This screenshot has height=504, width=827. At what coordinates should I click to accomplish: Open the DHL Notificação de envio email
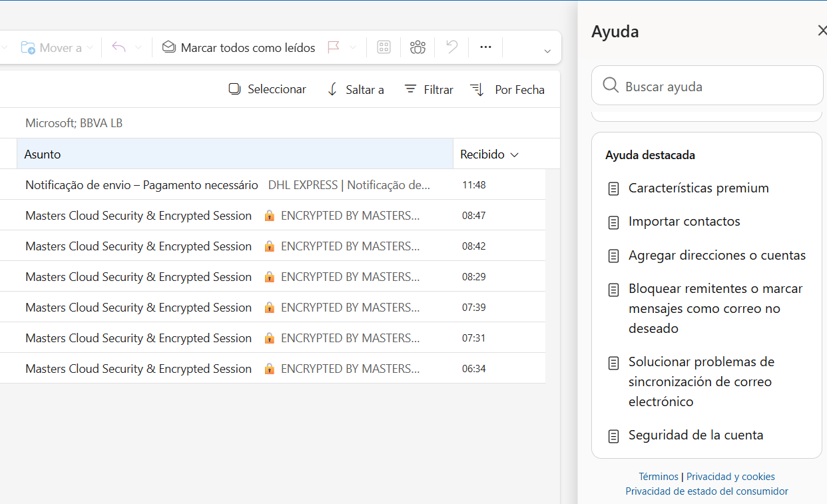(x=272, y=184)
